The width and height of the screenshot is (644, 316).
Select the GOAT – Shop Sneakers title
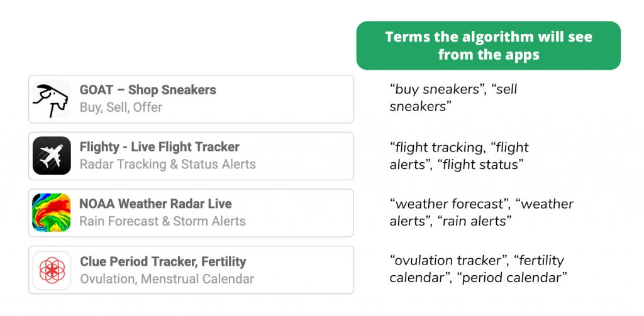[148, 90]
